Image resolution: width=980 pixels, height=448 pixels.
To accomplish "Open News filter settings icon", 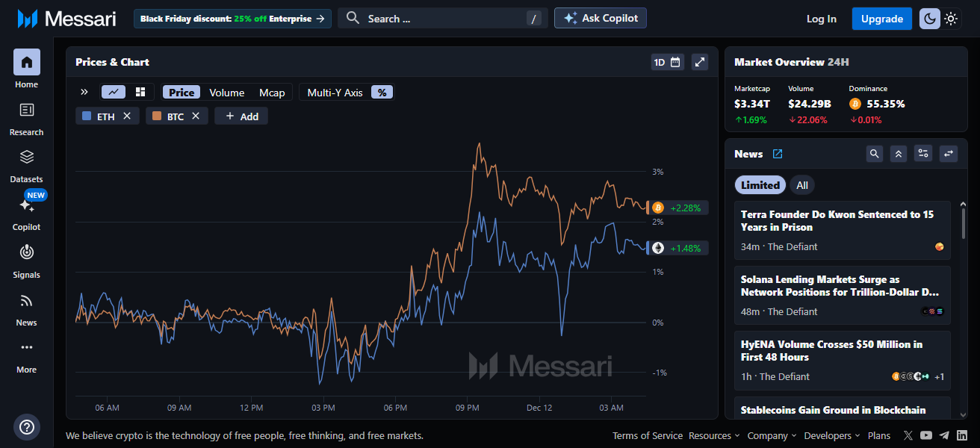I will pos(924,154).
